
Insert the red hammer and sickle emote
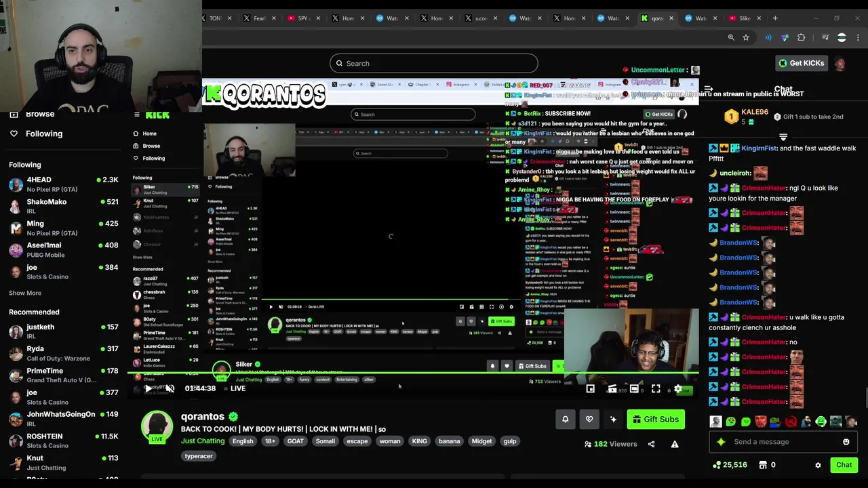791,422
